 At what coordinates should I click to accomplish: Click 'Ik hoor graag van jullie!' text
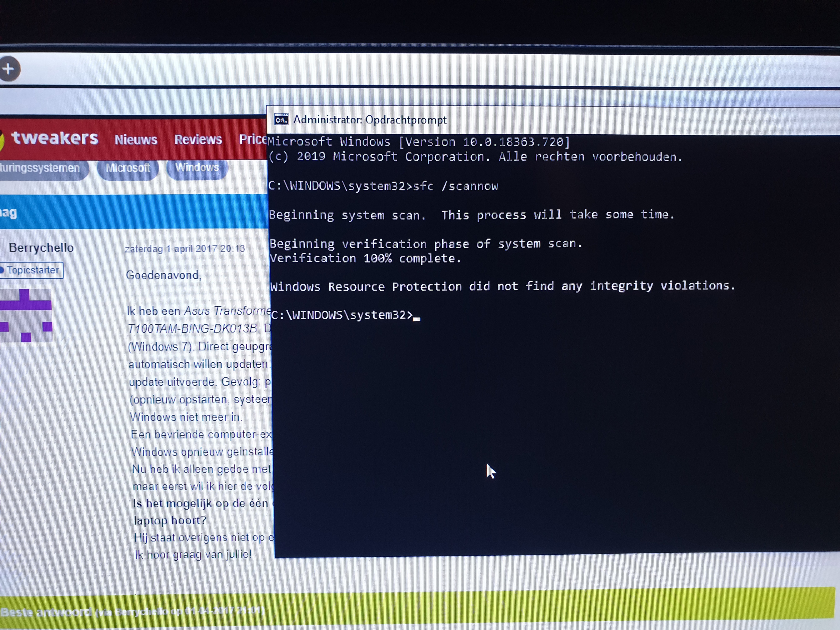tap(193, 554)
